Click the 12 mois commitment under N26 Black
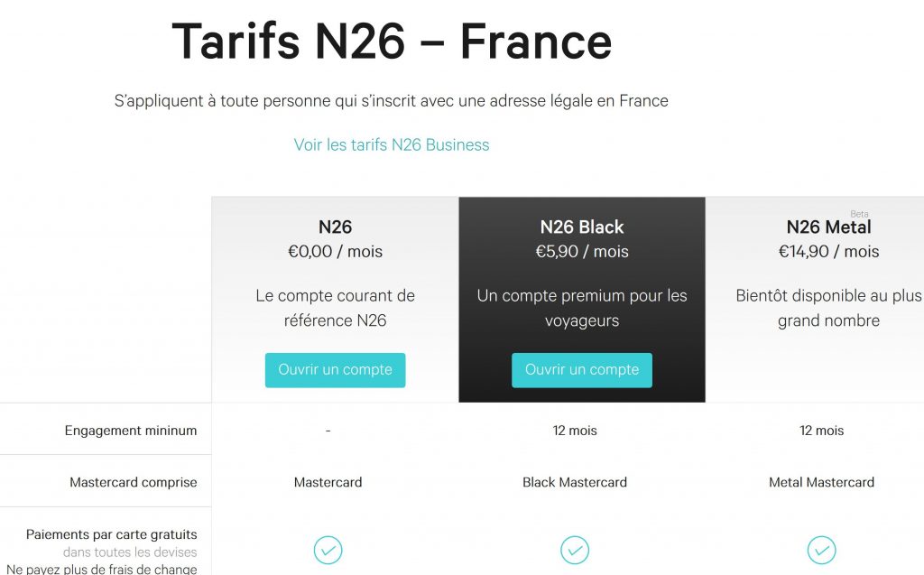Screen dimensions: 924x575 coord(575,431)
